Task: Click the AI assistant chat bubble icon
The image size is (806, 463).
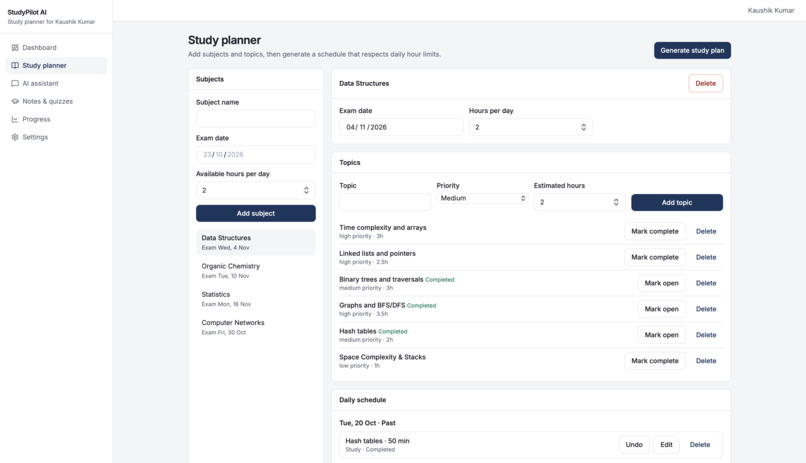Action: (15, 84)
